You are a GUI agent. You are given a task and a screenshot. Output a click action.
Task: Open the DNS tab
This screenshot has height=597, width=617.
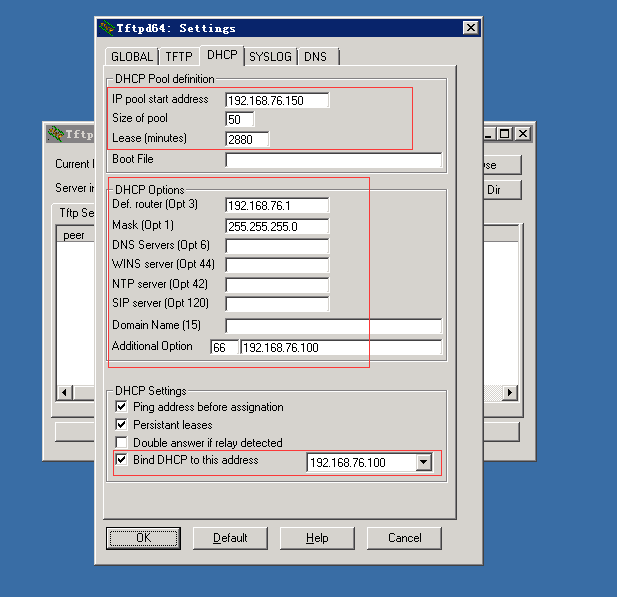[318, 57]
